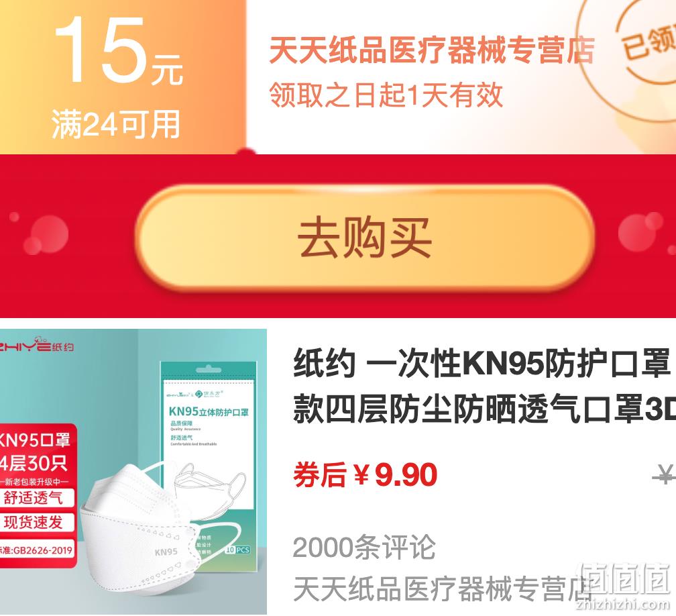This screenshot has width=676, height=616.
Task: Tap the 去购买 button
Action: 365,238
